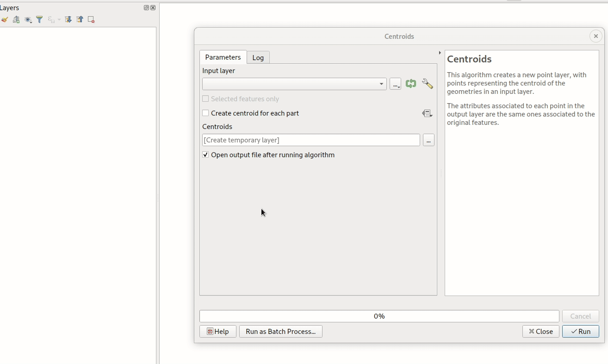
Task: Click the Add Group icon in Layers
Action: coord(16,19)
